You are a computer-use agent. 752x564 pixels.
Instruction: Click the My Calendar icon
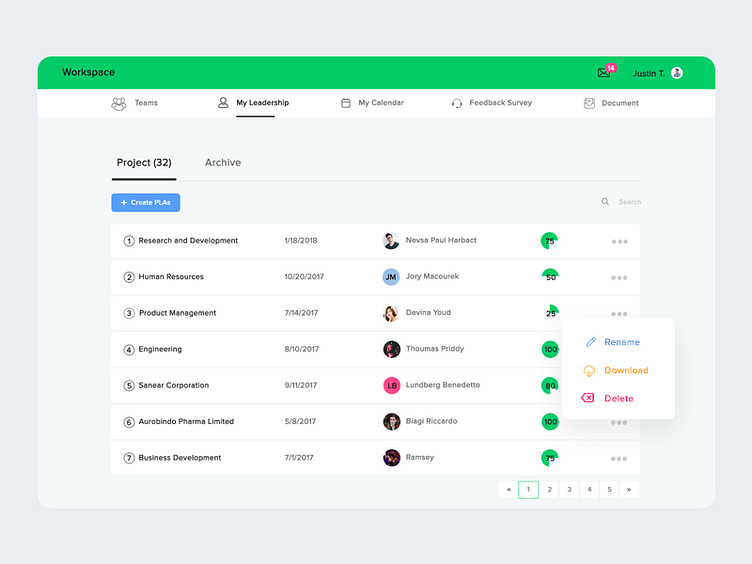tap(345, 103)
